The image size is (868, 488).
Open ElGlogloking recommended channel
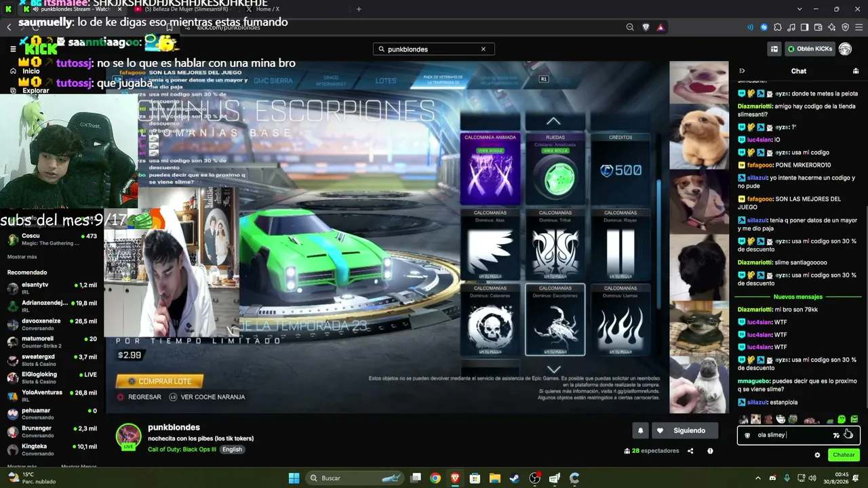(x=52, y=378)
